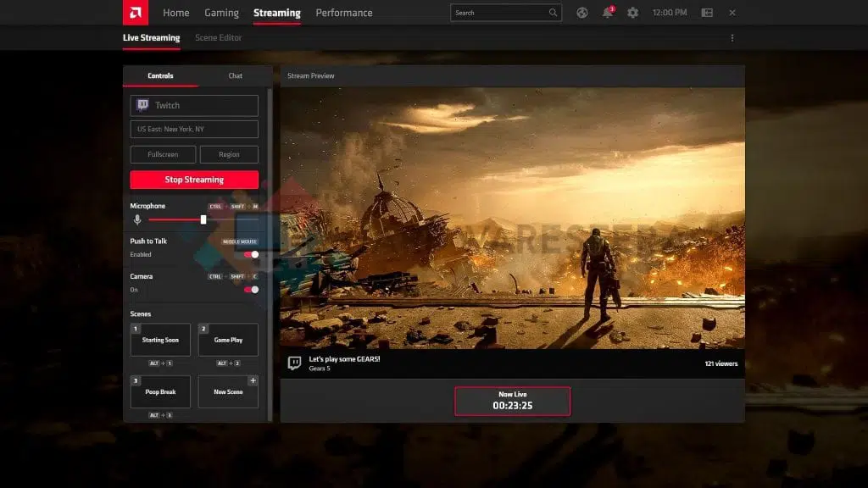Toggle the sidebar panel layout icon
This screenshot has width=868, height=488.
point(707,13)
